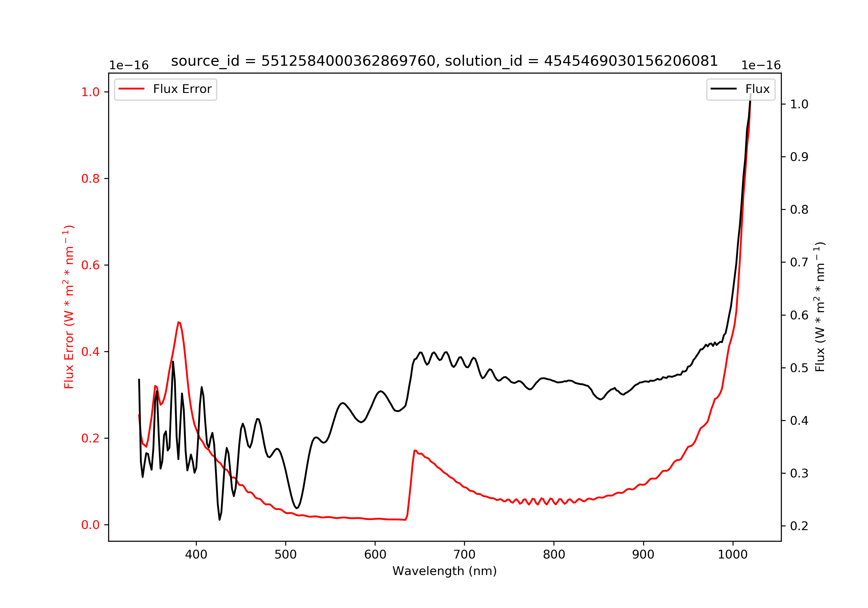Click the 600 tick on wavelength axis

click(375, 554)
